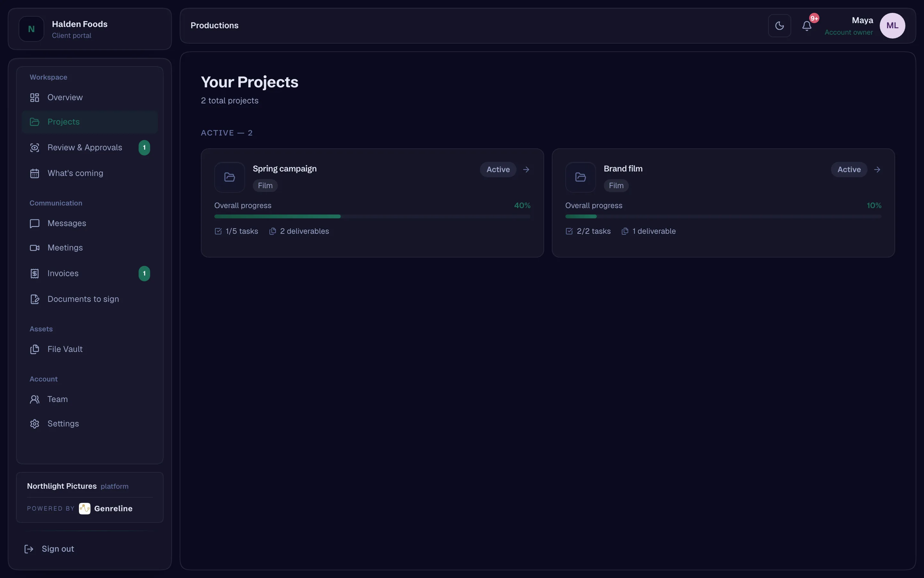Click the ML user avatar
Viewport: 924px width, 578px height.
[x=892, y=26]
